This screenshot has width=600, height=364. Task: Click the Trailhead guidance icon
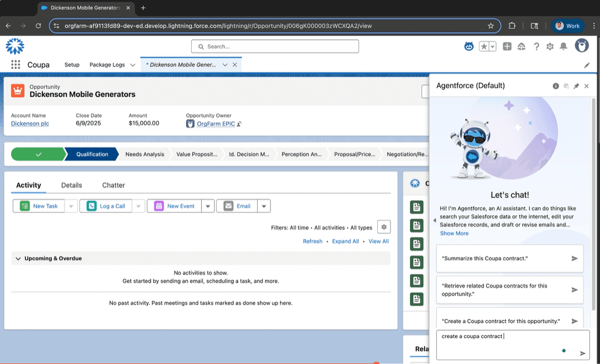(x=522, y=47)
